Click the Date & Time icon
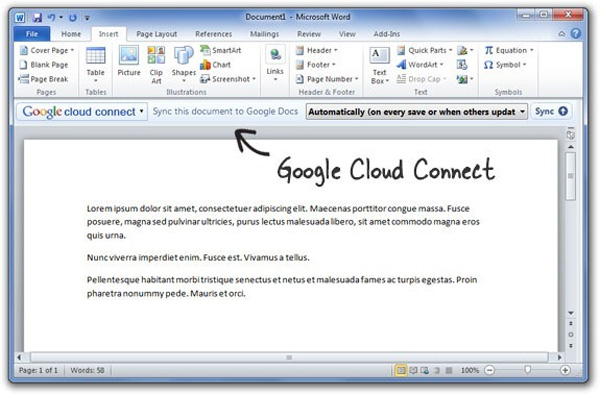This screenshot has height=395, width=600. pyautogui.click(x=462, y=65)
